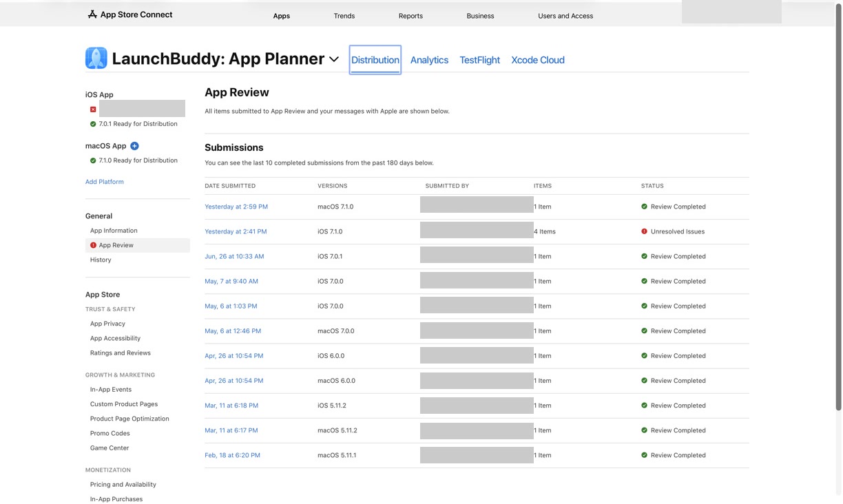Click green check icon beside 7.1.0 Ready for Distribution

click(93, 160)
